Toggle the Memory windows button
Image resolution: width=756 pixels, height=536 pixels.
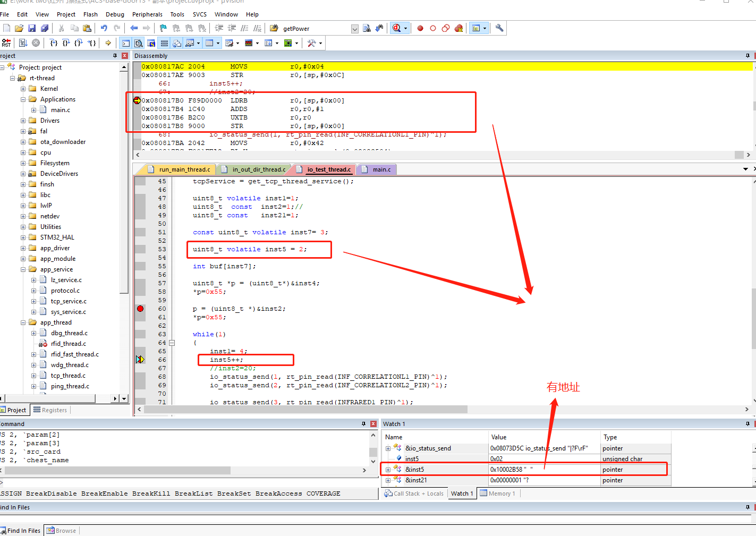pos(209,43)
